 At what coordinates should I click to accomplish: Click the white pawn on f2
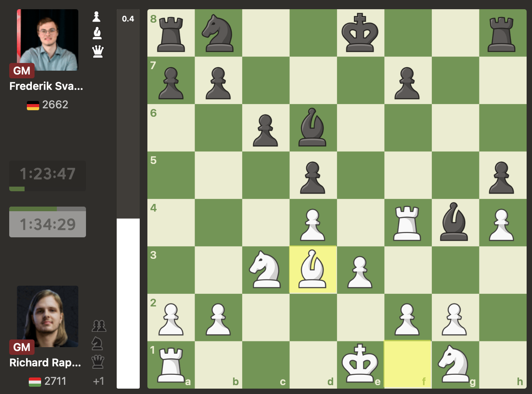(407, 319)
